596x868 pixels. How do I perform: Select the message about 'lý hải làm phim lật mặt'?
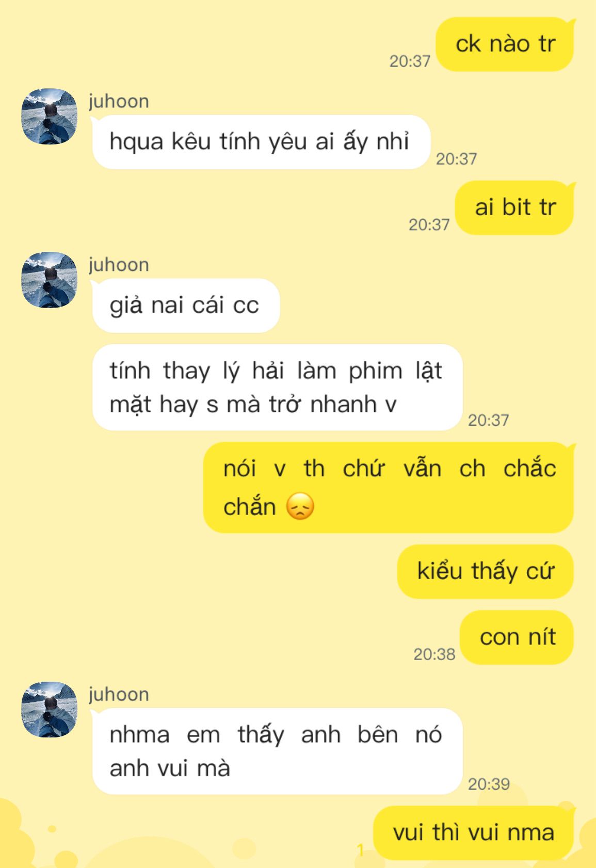(277, 387)
